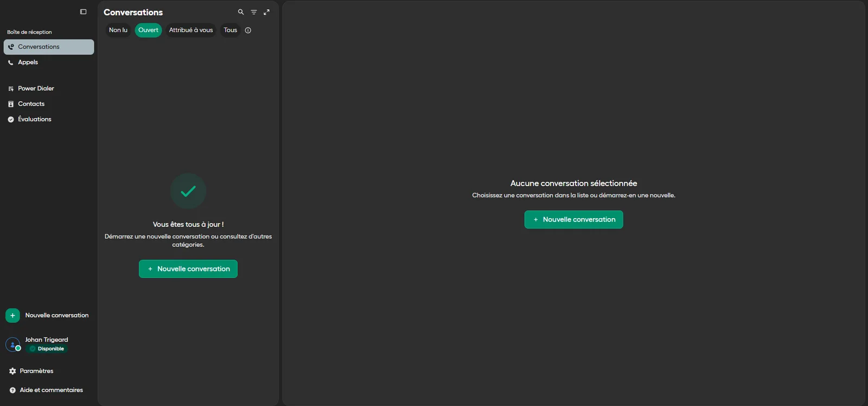Open the Disponible status dropdown
The width and height of the screenshot is (868, 406).
point(47,349)
